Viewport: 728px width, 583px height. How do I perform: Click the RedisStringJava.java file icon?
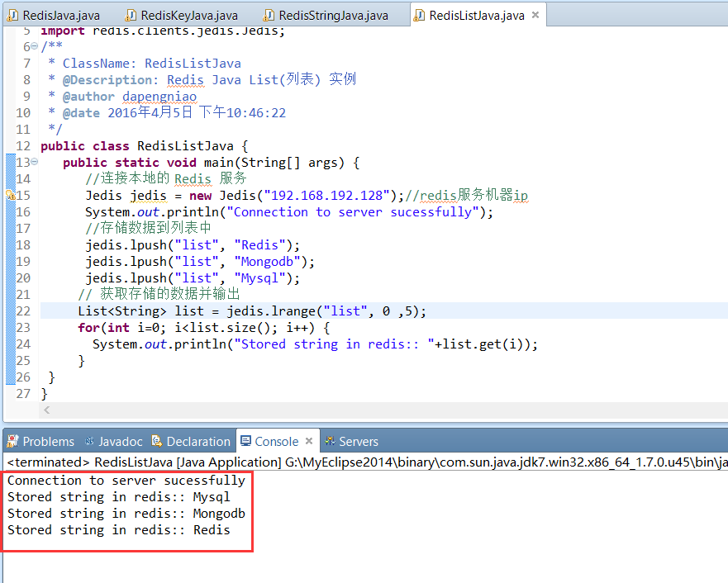coord(269,16)
